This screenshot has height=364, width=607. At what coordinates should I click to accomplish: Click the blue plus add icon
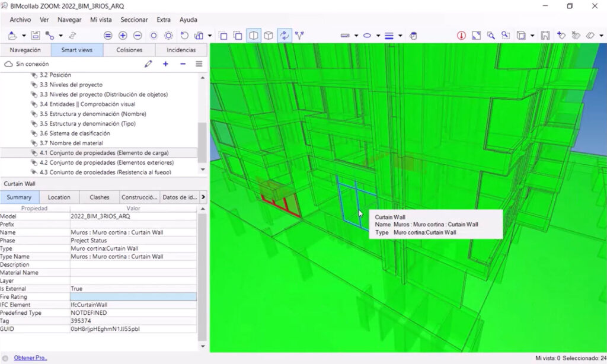(165, 64)
